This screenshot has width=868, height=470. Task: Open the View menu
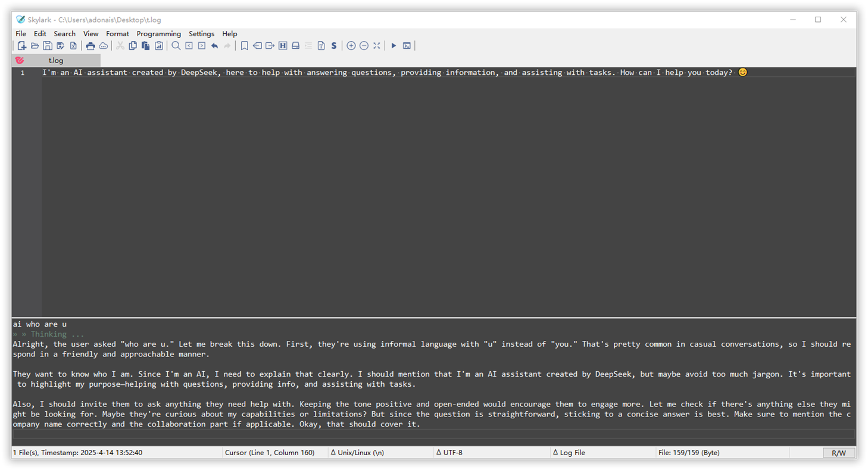(x=91, y=34)
